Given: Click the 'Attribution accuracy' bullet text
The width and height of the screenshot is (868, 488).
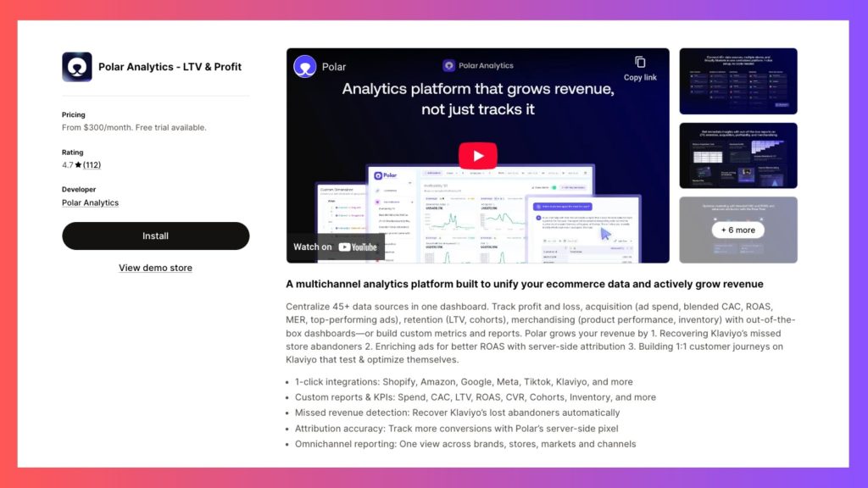Looking at the screenshot, I should pyautogui.click(x=456, y=428).
